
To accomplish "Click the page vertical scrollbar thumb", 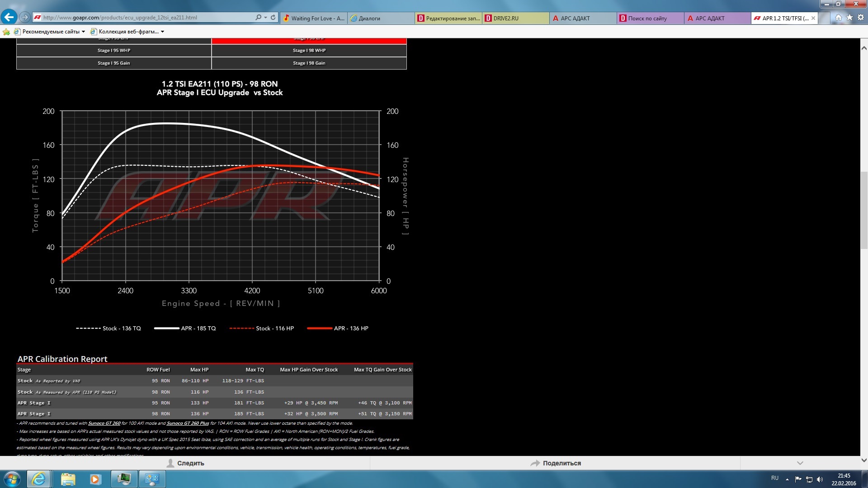I will click(864, 210).
